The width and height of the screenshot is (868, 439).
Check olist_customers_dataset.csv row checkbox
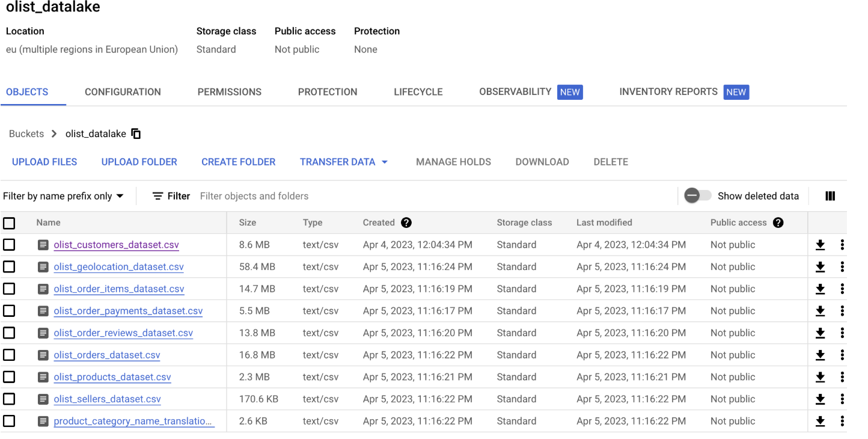pos(9,245)
